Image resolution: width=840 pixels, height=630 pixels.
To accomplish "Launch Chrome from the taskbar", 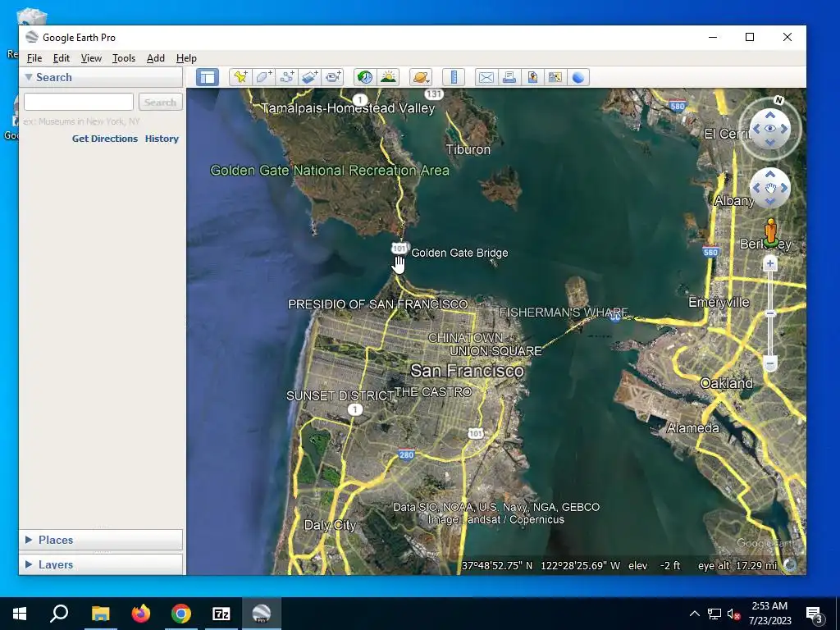I will pos(181,614).
